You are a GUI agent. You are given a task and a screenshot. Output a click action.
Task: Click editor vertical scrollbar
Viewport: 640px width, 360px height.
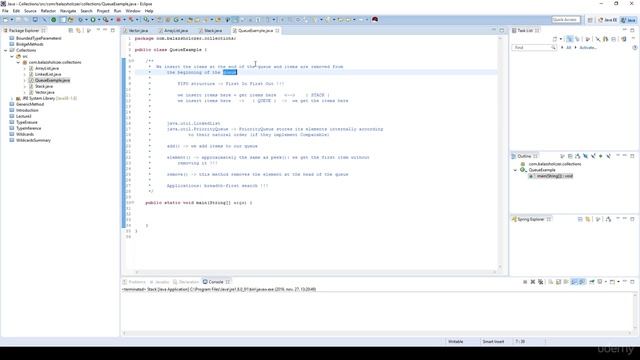tap(500, 153)
